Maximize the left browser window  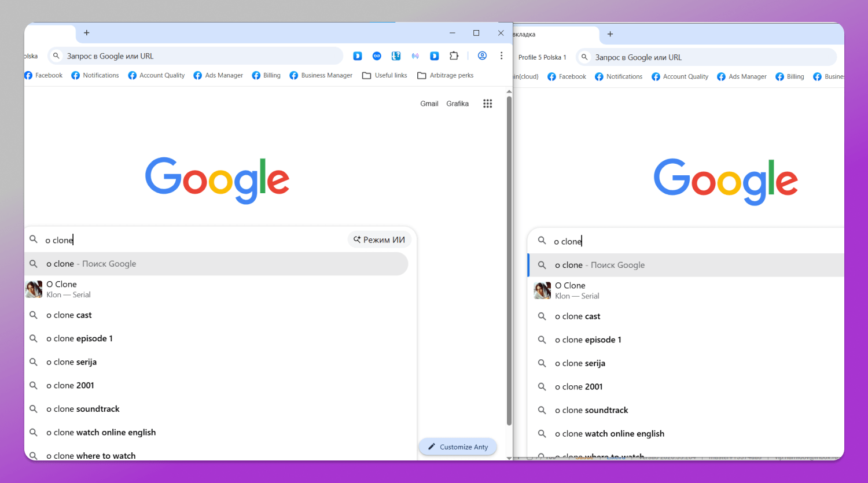[x=476, y=33]
